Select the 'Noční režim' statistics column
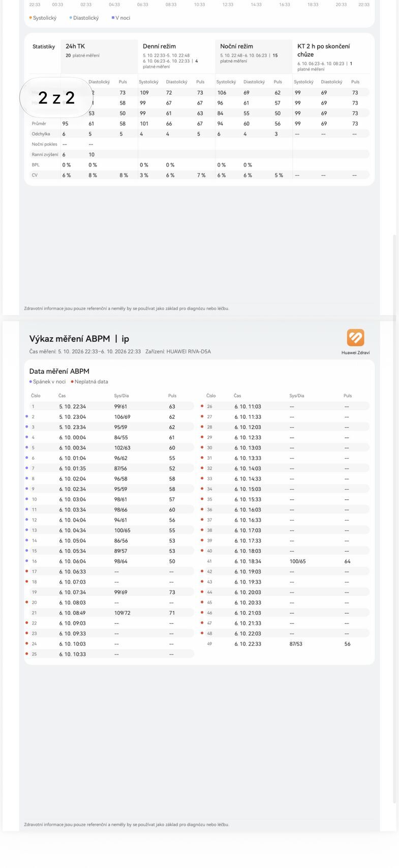Screen dimensions: 399x868 pos(254,56)
